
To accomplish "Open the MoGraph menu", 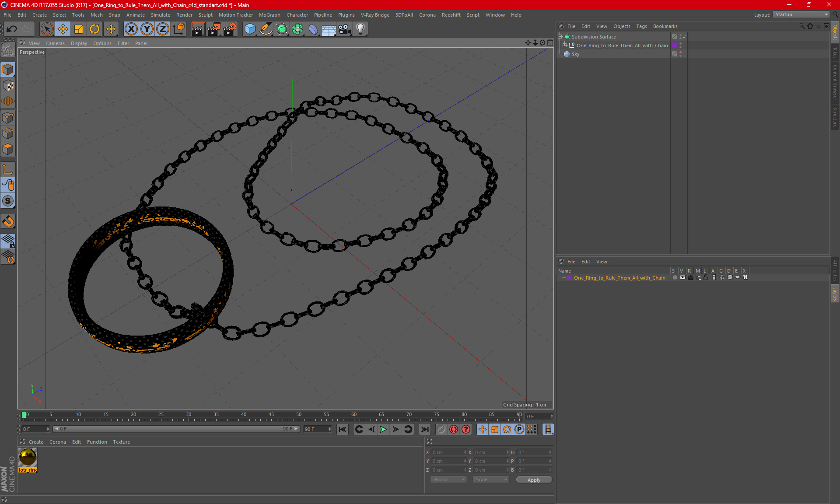I will pyautogui.click(x=269, y=15).
